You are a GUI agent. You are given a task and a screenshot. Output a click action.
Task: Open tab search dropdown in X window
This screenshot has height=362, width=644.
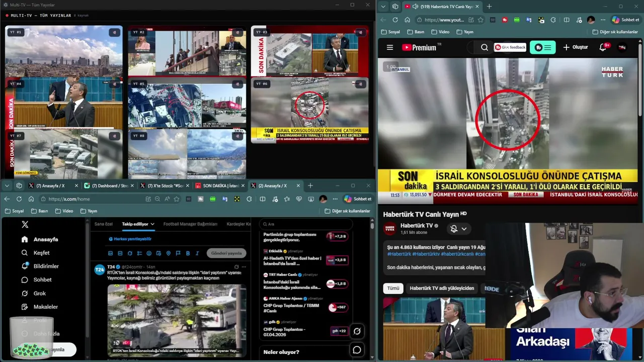tap(7, 186)
